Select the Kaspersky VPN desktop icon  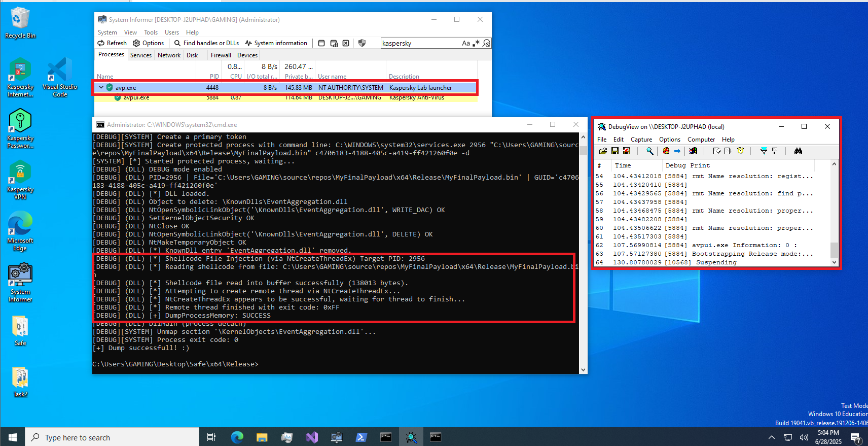click(20, 180)
